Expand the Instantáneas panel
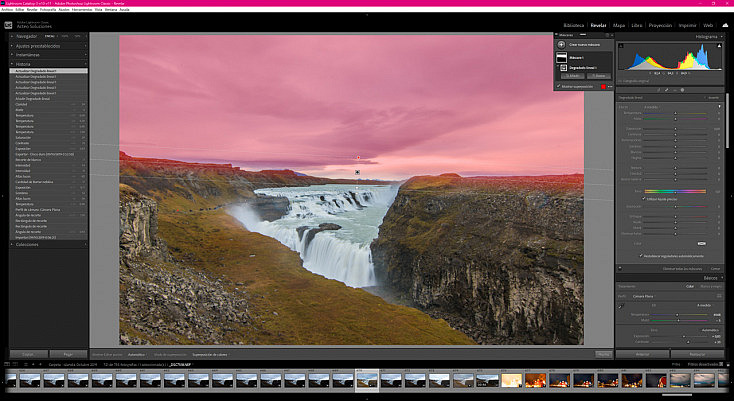734x401 pixels. point(12,55)
